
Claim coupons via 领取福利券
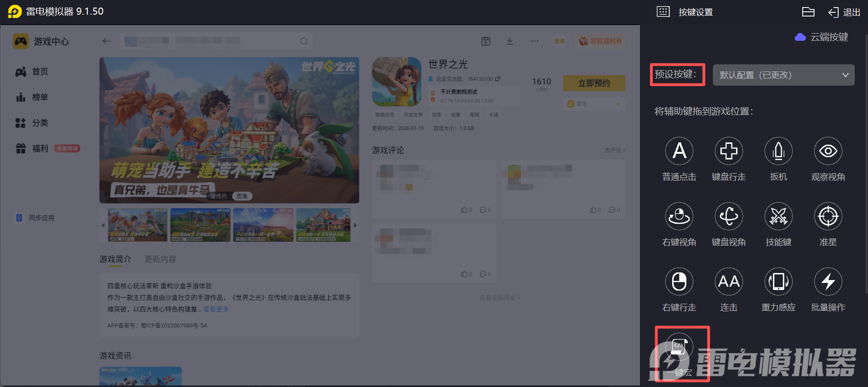(601, 41)
